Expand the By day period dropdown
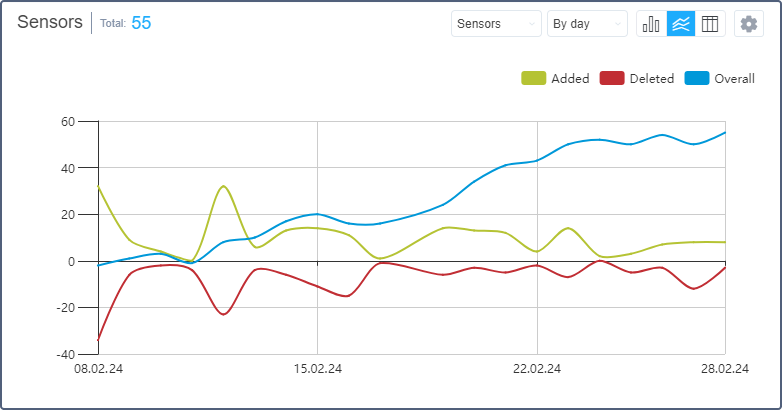The height and width of the screenshot is (410, 782). tap(587, 24)
